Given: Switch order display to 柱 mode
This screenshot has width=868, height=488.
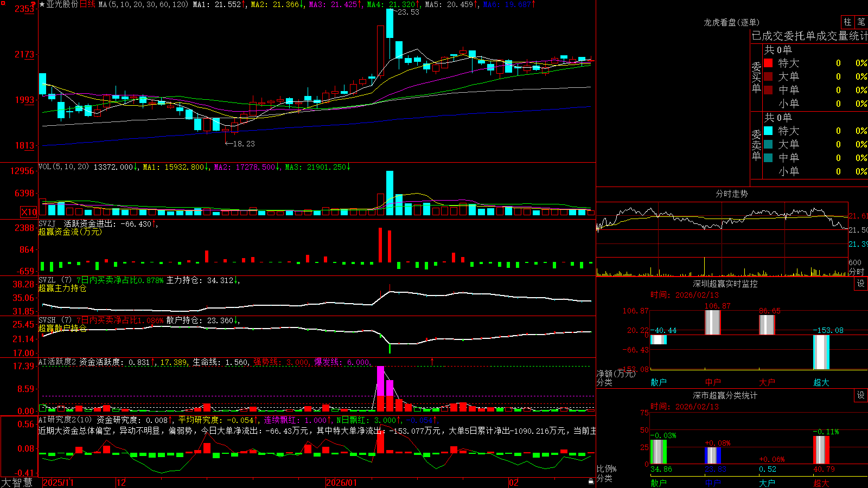Looking at the screenshot, I should click(x=847, y=22).
